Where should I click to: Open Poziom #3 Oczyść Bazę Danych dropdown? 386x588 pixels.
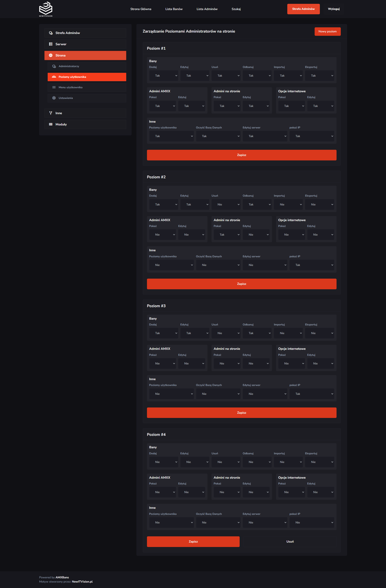pos(218,394)
